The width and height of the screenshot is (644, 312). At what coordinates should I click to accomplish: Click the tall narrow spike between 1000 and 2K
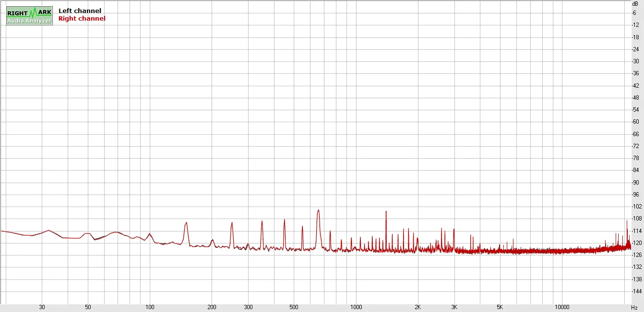coord(386,212)
